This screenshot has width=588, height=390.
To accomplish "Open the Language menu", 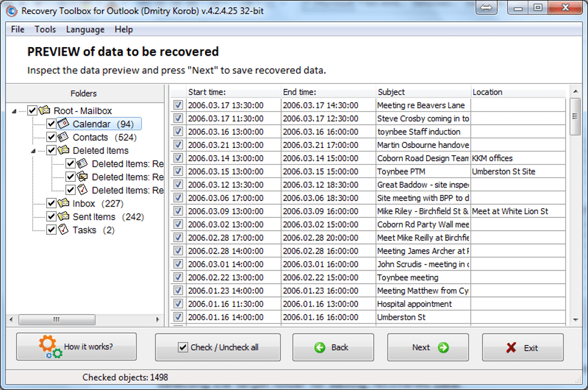I will 85,29.
